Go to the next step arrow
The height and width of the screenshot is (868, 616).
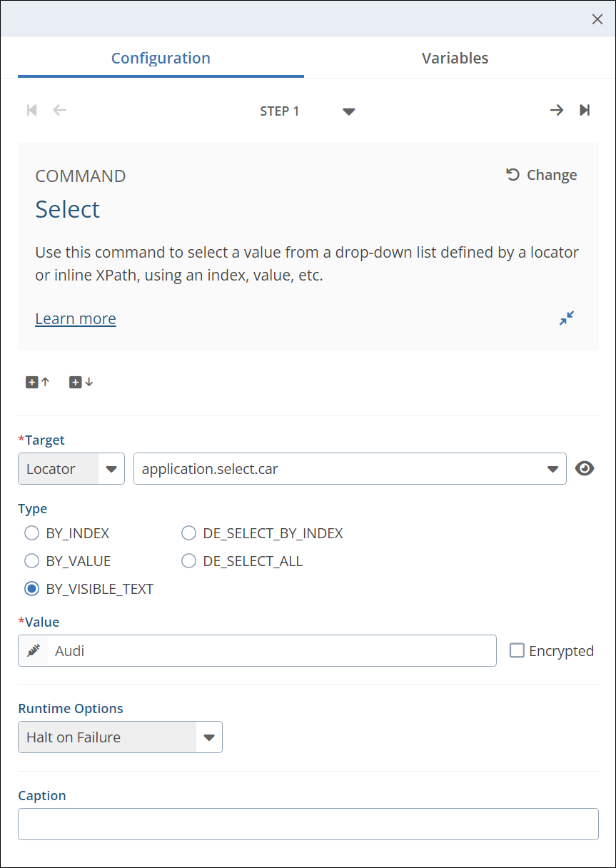(x=556, y=110)
